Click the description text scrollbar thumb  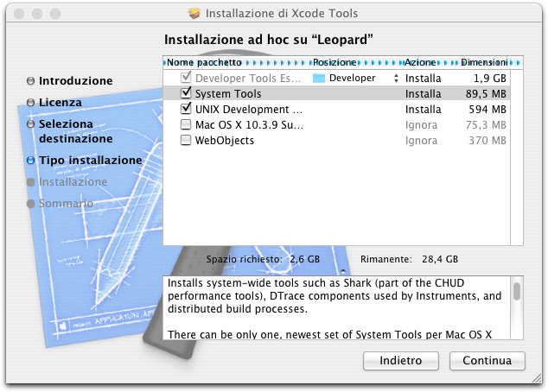pyautogui.click(x=517, y=292)
